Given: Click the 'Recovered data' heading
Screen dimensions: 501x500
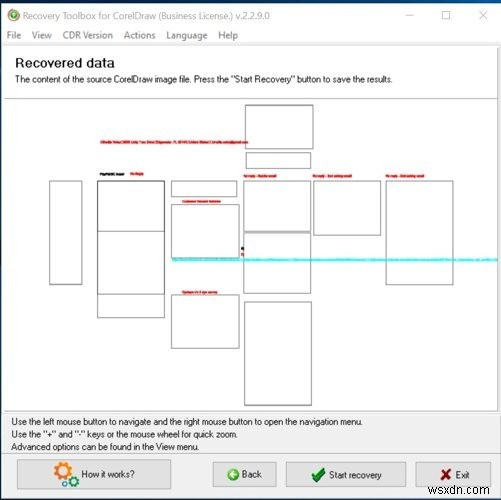Looking at the screenshot, I should pos(65,63).
